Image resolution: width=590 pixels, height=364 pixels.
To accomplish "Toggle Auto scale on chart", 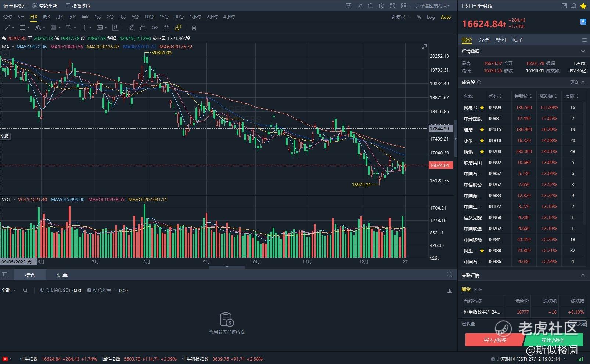I will 446,17.
